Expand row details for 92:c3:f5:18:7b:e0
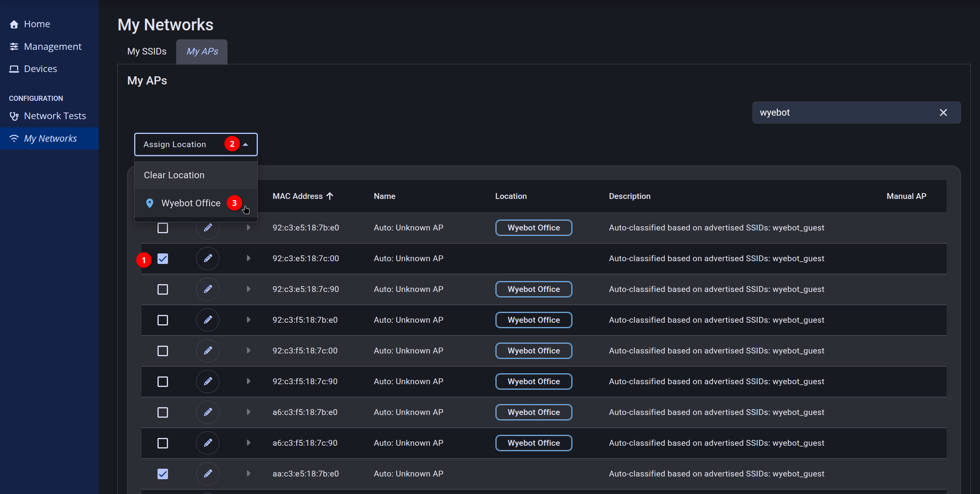The height and width of the screenshot is (494, 980). 248,320
